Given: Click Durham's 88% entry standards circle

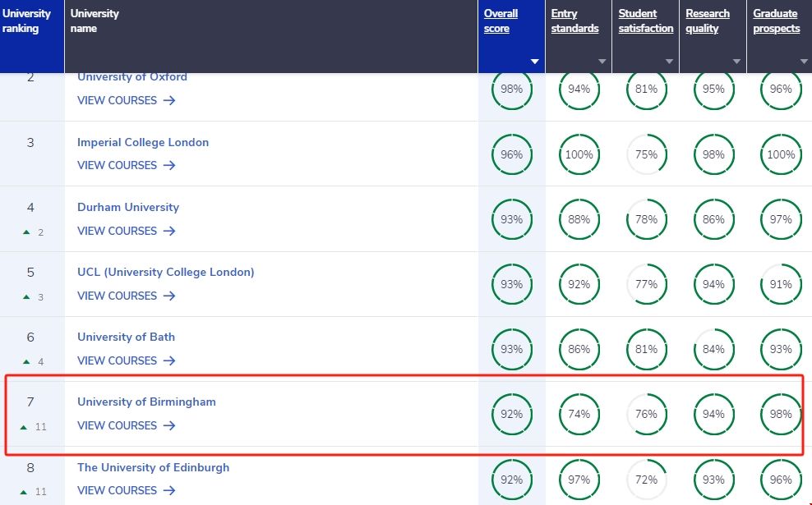Looking at the screenshot, I should click(x=579, y=219).
